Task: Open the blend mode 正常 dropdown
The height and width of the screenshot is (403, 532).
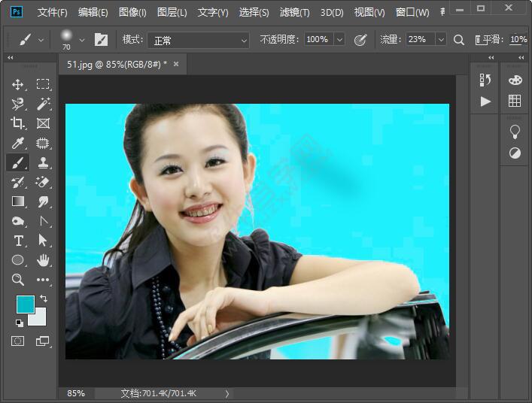Action: 197,39
